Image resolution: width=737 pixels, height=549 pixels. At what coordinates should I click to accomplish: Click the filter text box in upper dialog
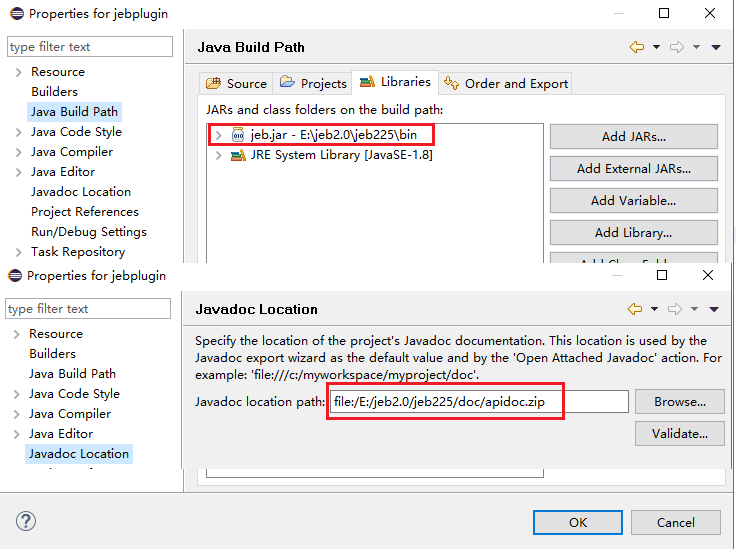(90, 47)
